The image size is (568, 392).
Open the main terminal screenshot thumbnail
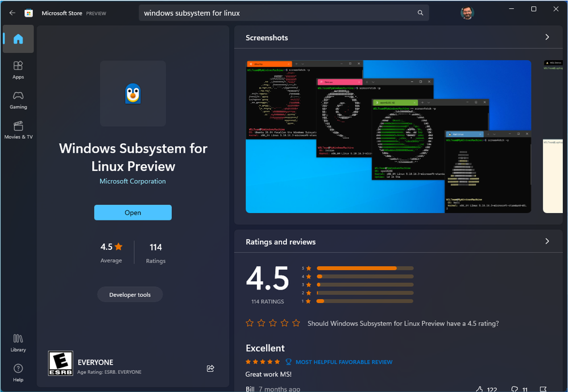pos(388,136)
